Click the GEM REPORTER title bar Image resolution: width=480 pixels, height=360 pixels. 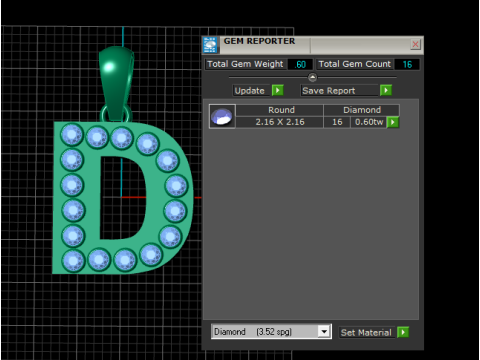pyautogui.click(x=313, y=45)
